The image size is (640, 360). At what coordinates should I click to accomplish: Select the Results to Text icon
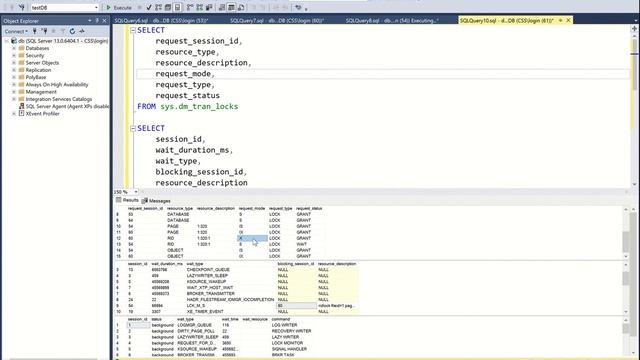pyautogui.click(x=222, y=7)
